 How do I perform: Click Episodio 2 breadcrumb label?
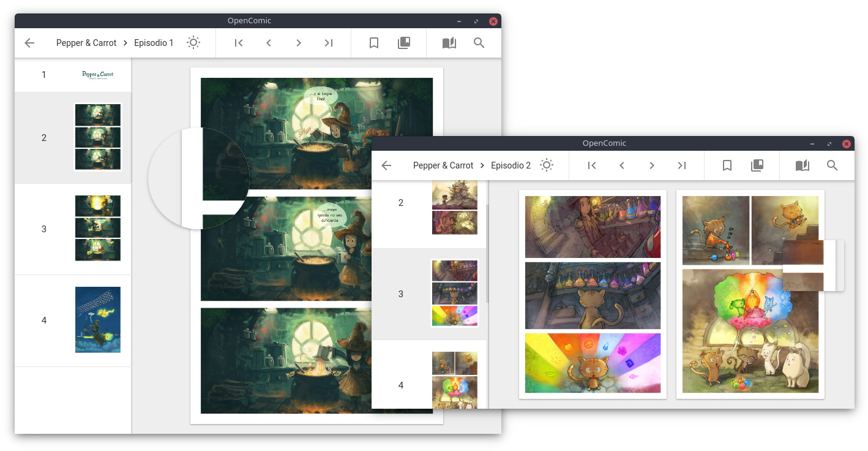(511, 165)
